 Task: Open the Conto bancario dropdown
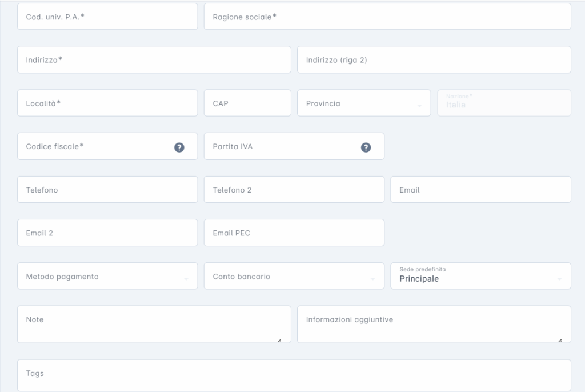coord(294,276)
